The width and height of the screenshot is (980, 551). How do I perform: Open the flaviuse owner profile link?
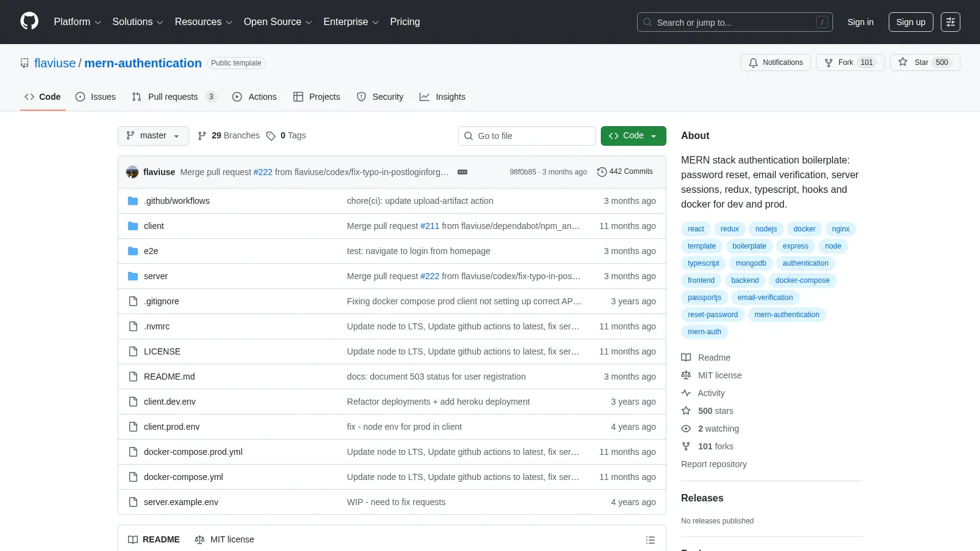click(55, 63)
